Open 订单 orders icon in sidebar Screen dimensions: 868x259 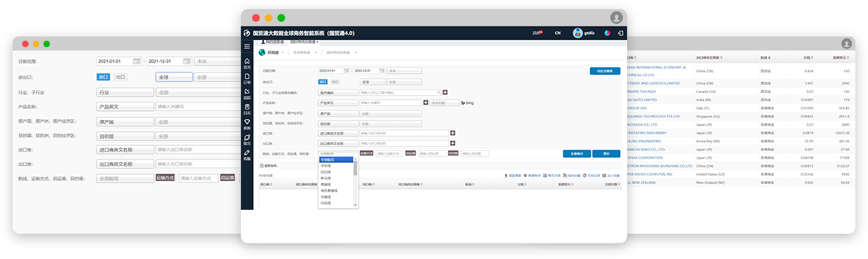coord(246,79)
